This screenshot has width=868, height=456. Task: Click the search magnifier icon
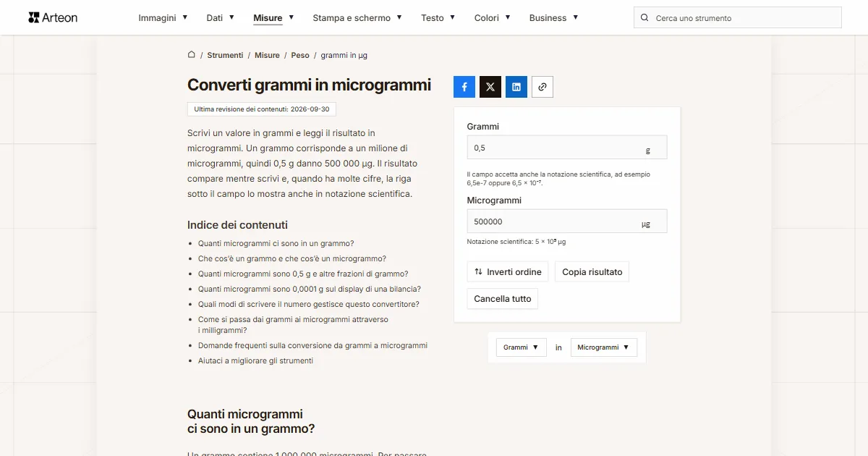point(644,18)
